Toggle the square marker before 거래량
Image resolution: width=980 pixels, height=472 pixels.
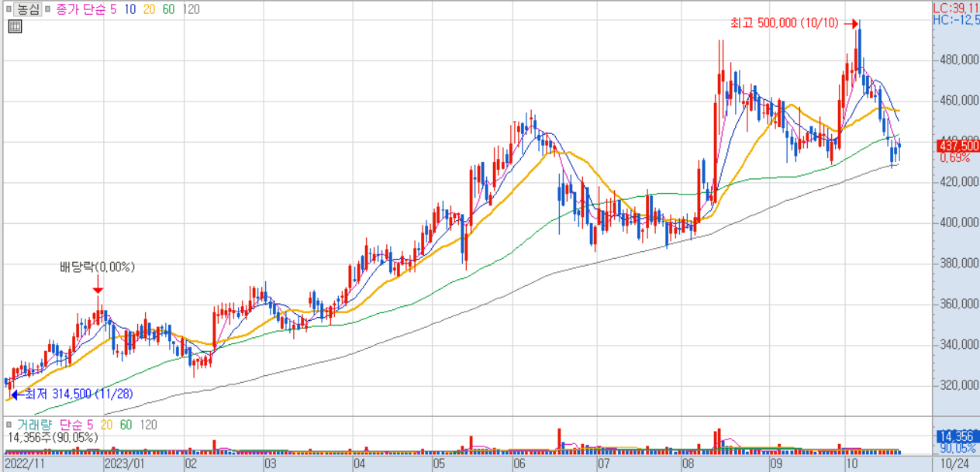point(9,424)
